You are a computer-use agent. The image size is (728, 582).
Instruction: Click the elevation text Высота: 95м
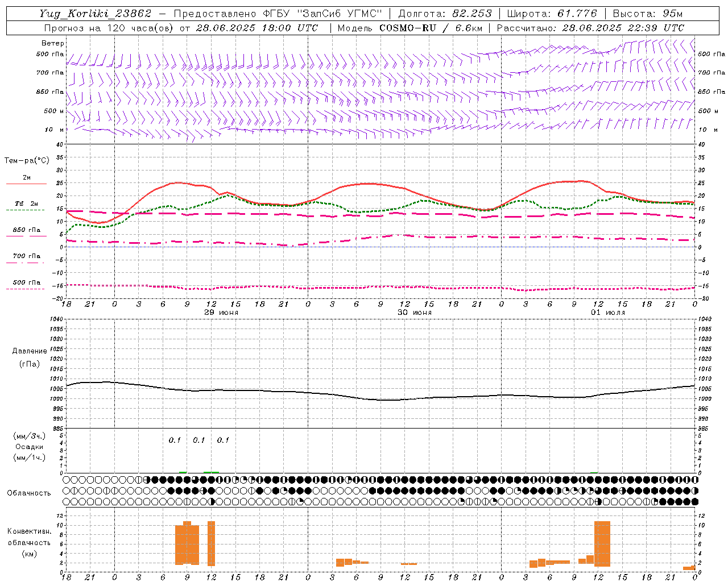tap(648, 14)
